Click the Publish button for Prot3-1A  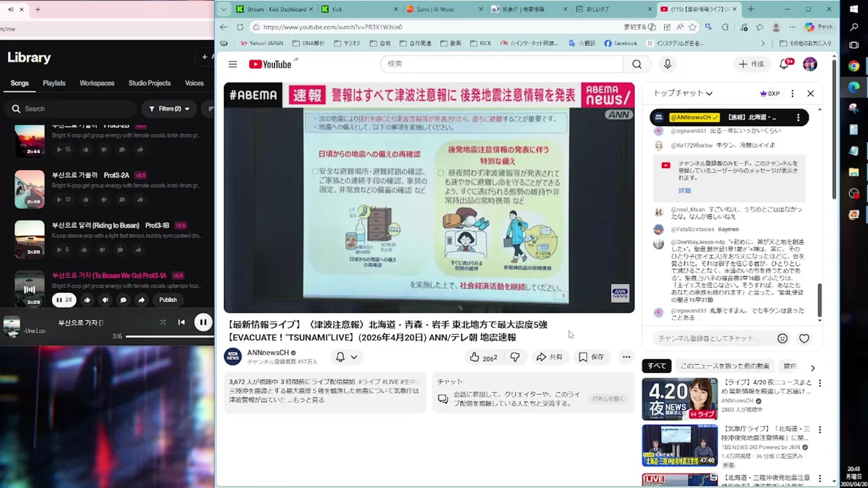coord(168,300)
